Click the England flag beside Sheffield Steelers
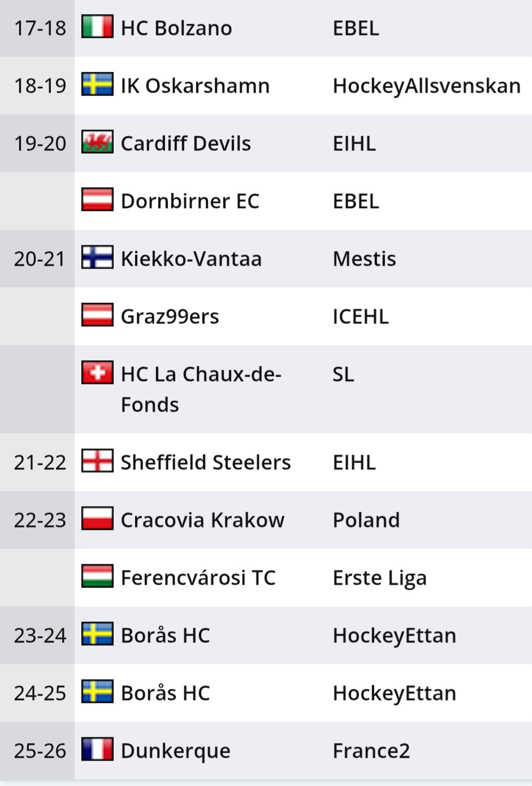This screenshot has height=786, width=532. tap(97, 461)
